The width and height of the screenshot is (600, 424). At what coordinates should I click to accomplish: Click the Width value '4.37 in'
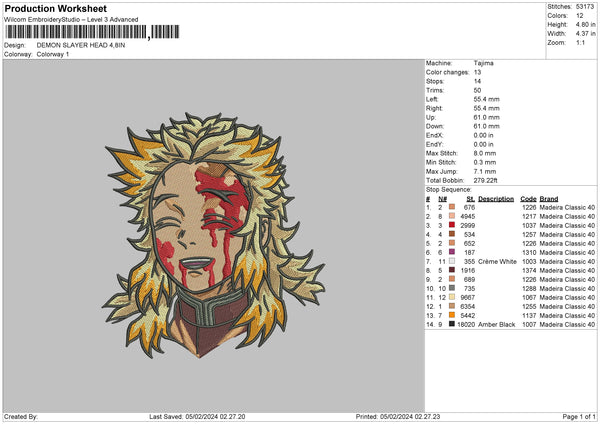pos(585,34)
